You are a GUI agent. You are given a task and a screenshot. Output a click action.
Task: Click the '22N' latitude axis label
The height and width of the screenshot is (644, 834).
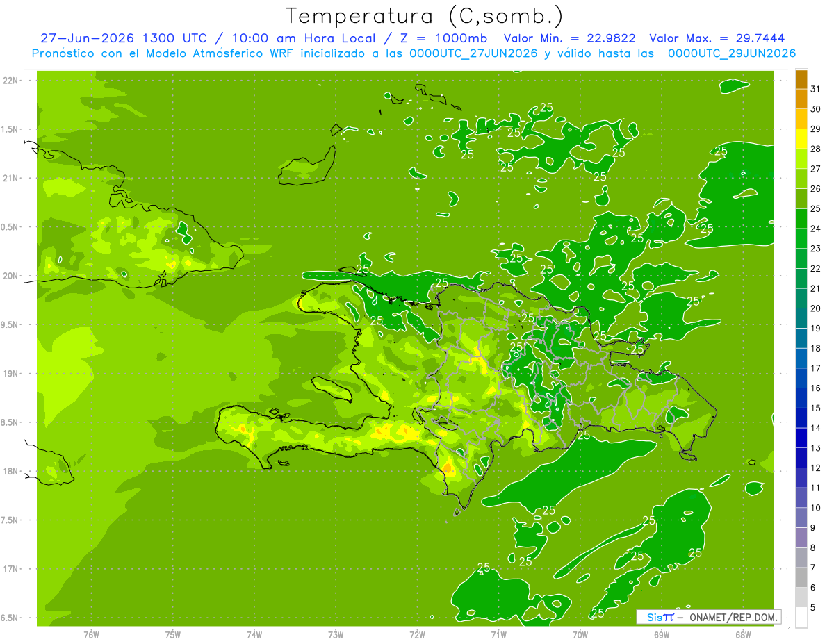[12, 81]
